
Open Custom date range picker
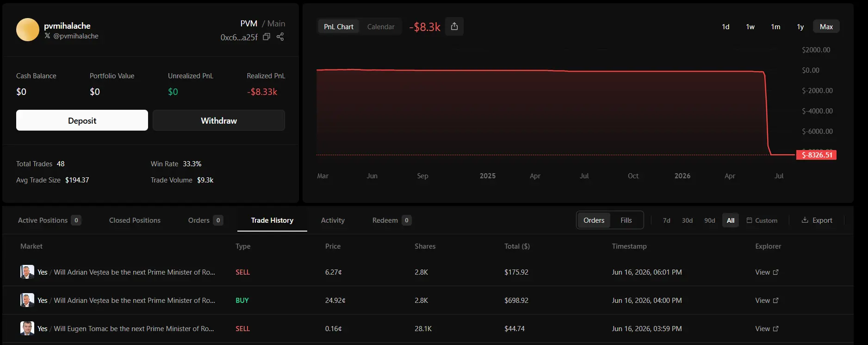(x=762, y=220)
